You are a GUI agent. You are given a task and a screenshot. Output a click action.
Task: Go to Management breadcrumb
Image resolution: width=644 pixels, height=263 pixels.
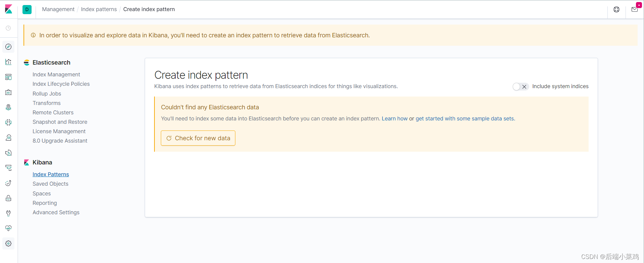pos(58,9)
